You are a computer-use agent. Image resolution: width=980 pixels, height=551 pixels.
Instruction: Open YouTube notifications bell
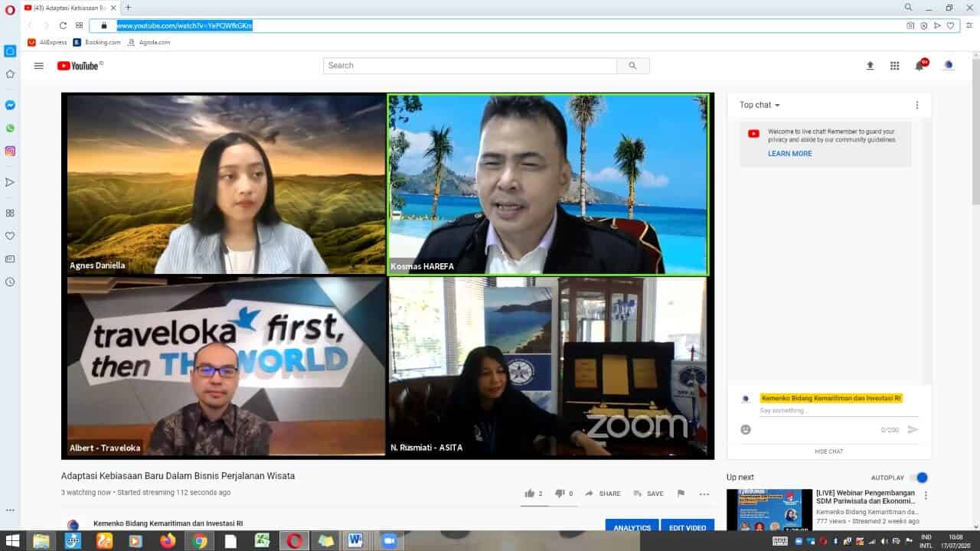920,65
